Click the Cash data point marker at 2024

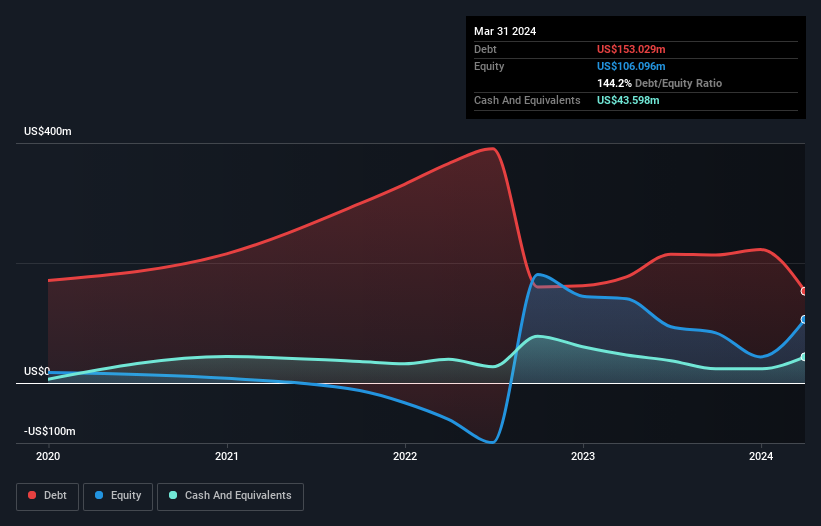804,357
